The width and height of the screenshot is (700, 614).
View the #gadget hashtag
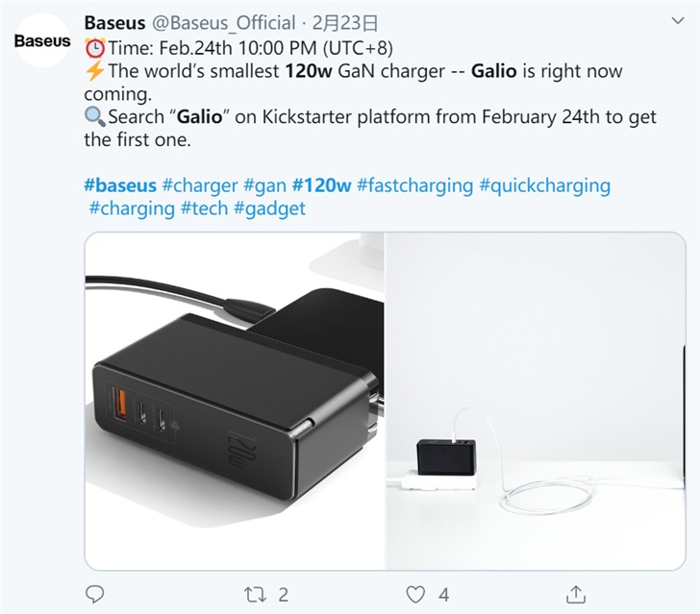point(269,208)
